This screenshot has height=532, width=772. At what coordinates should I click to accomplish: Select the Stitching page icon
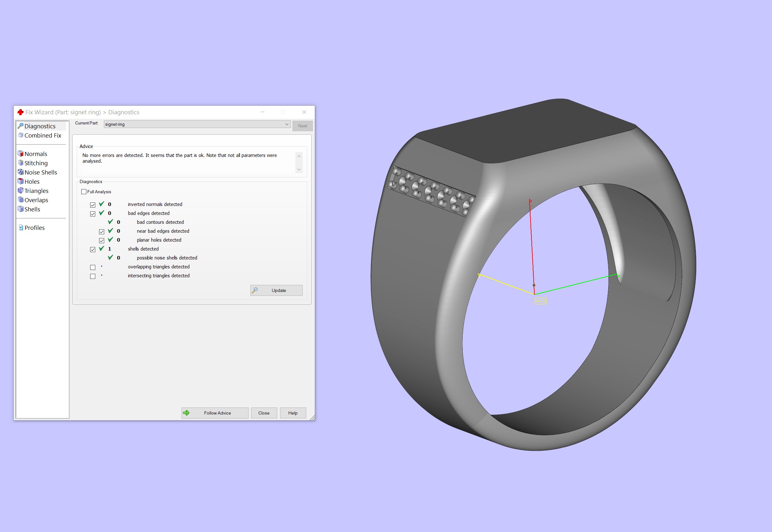21,163
